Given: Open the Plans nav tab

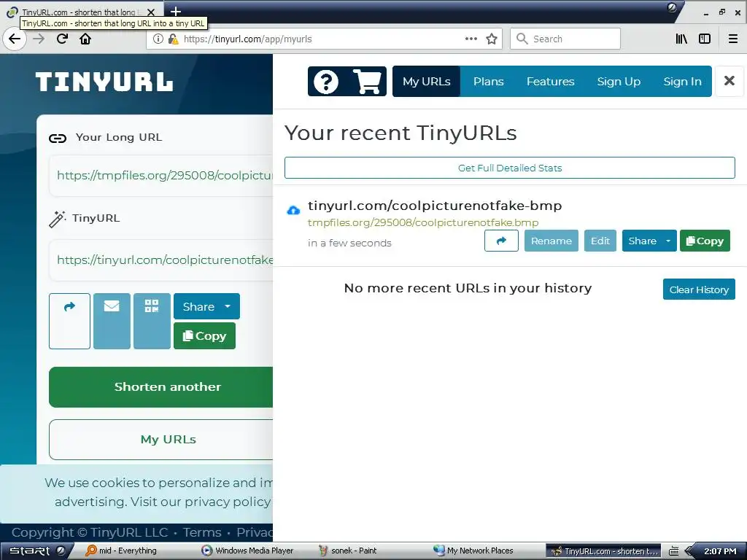Looking at the screenshot, I should point(488,82).
